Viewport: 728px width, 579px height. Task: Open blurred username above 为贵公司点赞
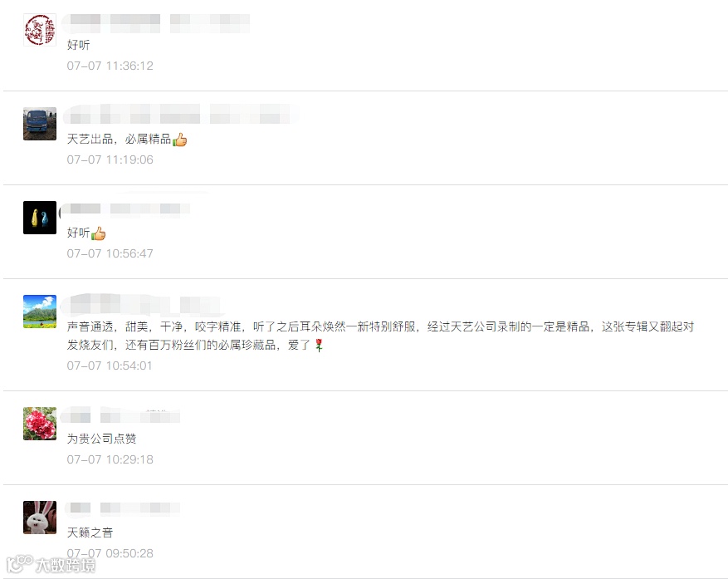(x=120, y=415)
